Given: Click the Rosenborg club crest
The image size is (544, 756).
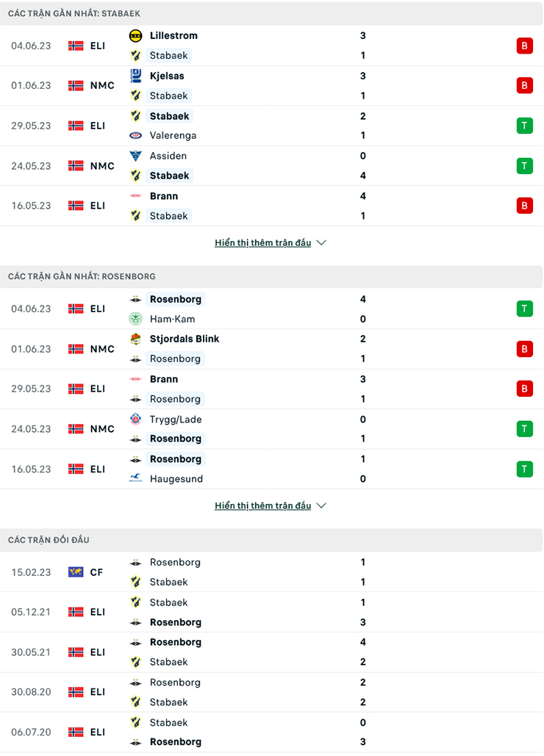Looking at the screenshot, I should [x=136, y=299].
